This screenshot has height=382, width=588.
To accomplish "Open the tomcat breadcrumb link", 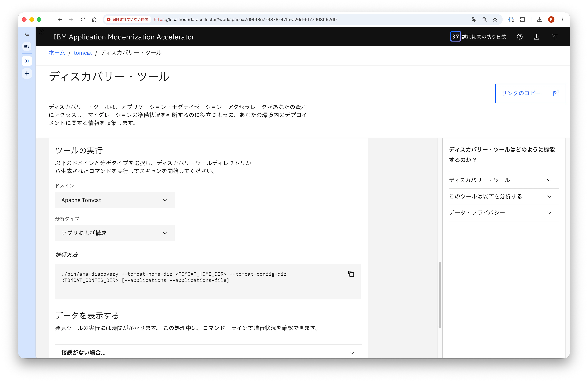I will (83, 53).
